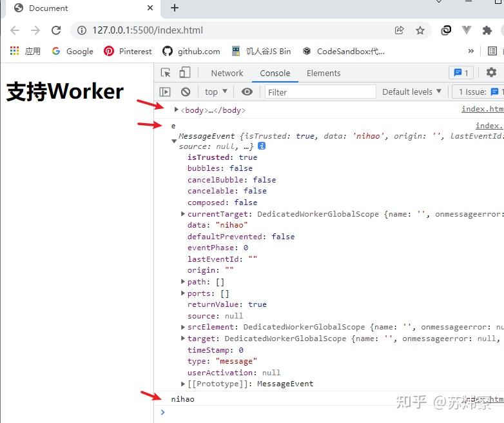Toggle the device toolbar icon
The width and height of the screenshot is (504, 423).
[185, 72]
